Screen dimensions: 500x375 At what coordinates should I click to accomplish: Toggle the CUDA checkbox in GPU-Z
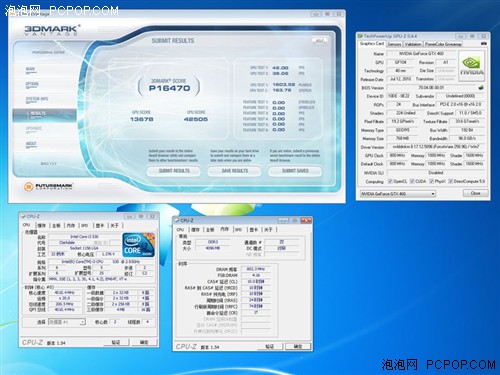[x=412, y=181]
